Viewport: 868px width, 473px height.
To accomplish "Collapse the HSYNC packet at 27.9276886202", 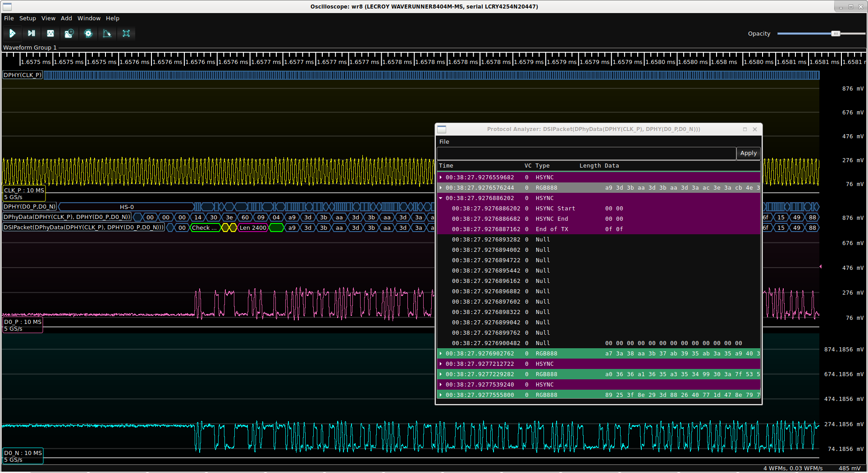I will [x=441, y=198].
